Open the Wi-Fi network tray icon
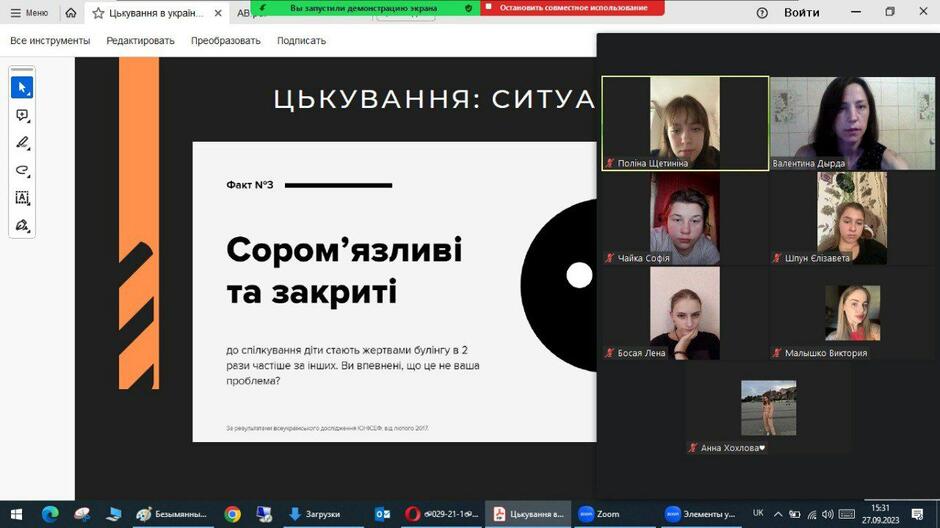This screenshot has width=940, height=528. [x=812, y=514]
